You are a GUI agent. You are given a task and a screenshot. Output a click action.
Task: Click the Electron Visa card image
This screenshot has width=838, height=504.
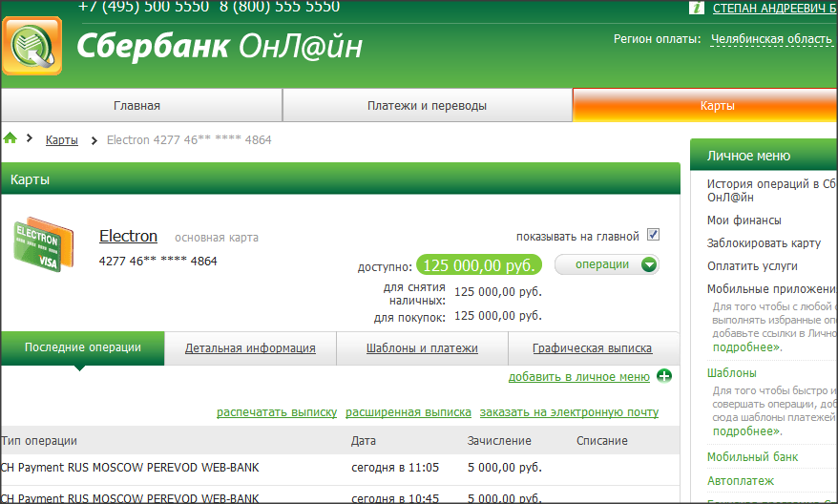point(43,244)
